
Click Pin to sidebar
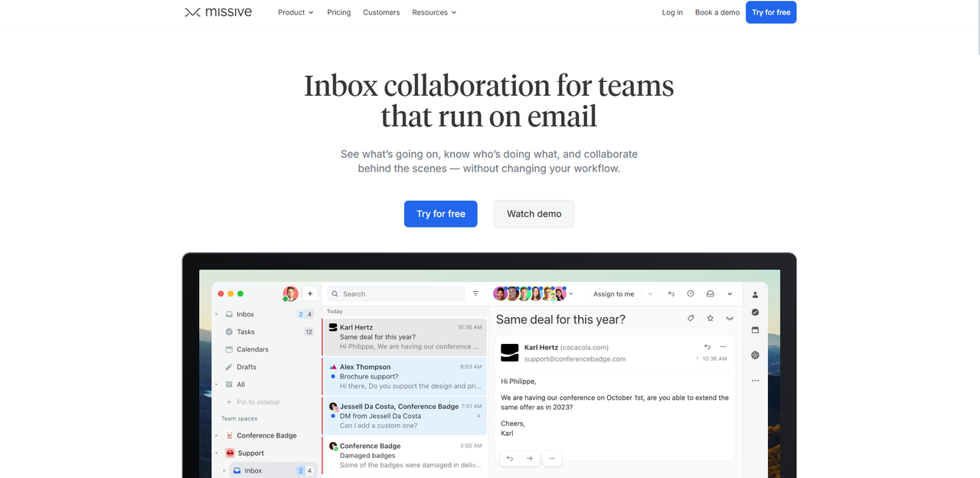[x=253, y=402]
